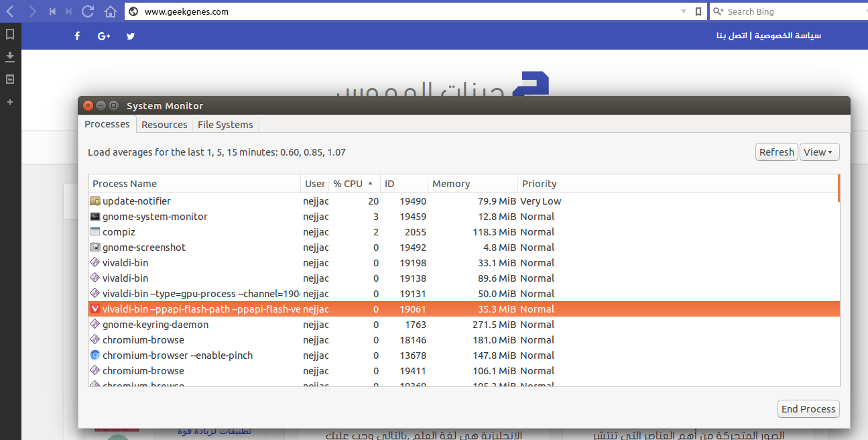
Task: Add a web panel with the plus icon
Action: pos(10,102)
